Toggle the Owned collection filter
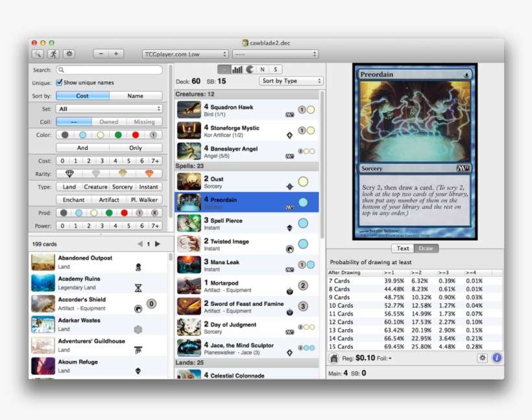Viewport: 532px width, 420px height. [x=108, y=121]
